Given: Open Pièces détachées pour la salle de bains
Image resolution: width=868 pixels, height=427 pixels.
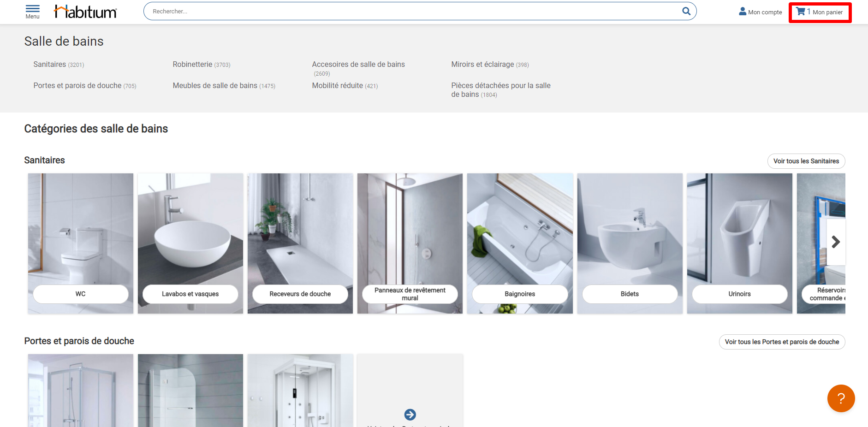Looking at the screenshot, I should (501, 90).
